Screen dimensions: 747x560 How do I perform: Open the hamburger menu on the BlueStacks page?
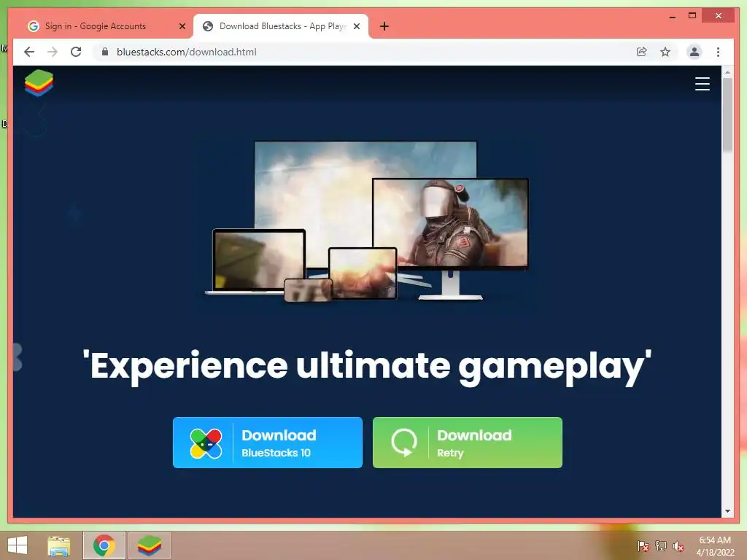702,84
